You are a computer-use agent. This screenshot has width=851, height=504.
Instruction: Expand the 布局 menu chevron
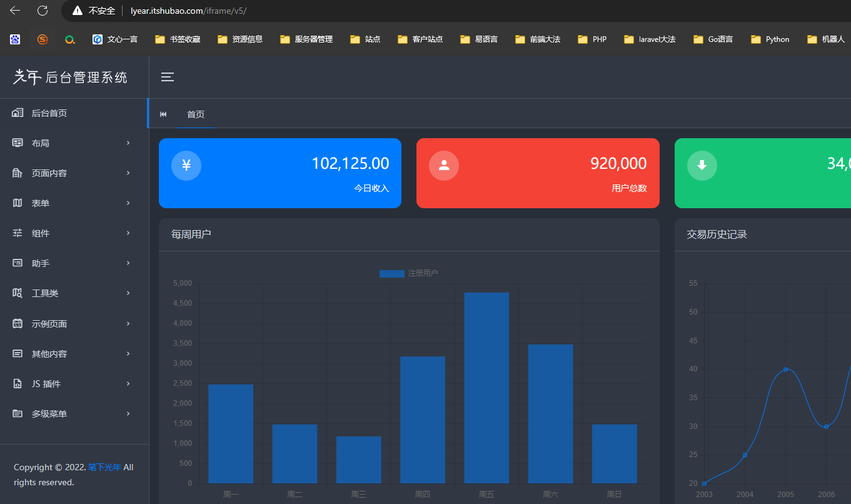[x=128, y=143]
